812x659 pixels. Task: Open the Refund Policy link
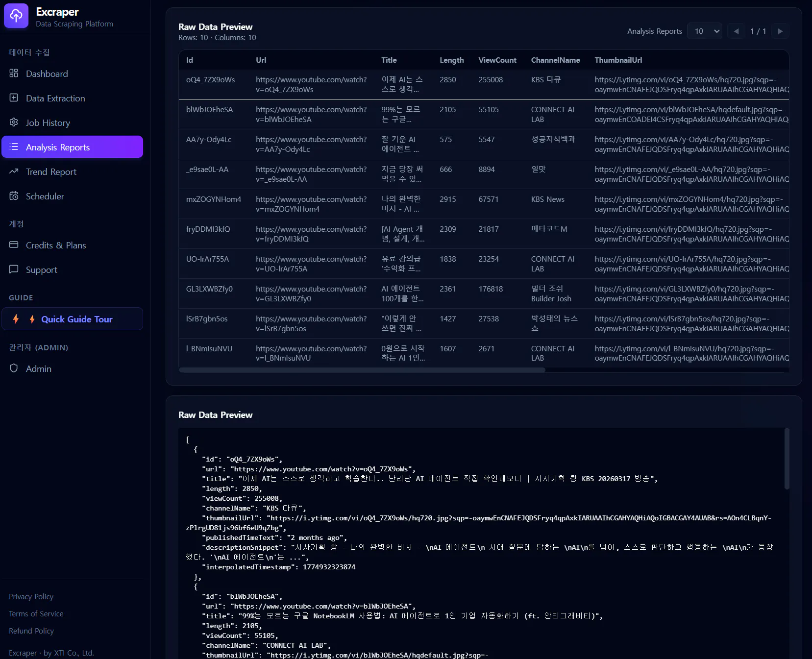(31, 631)
